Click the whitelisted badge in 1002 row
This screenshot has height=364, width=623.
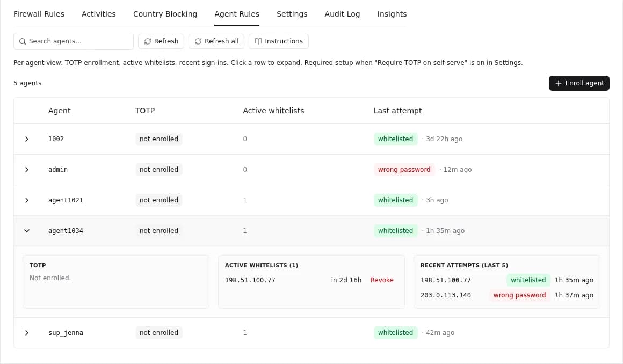tap(395, 139)
